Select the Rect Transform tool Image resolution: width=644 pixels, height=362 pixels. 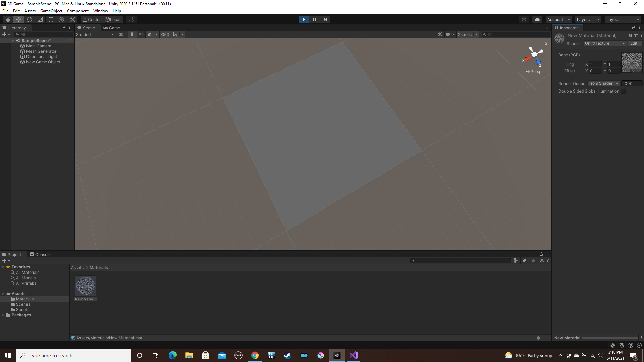[x=51, y=19]
